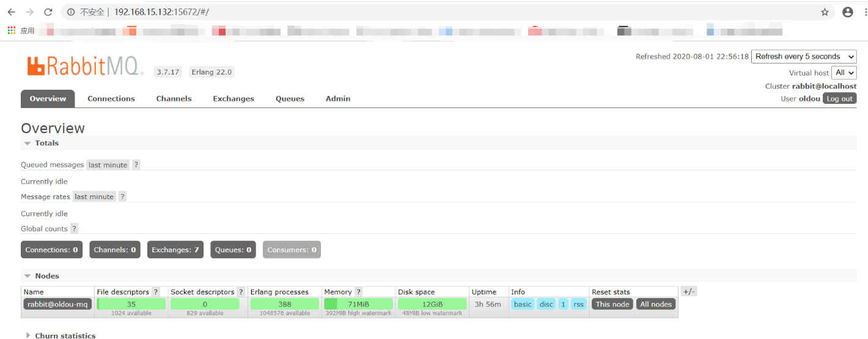Change Message rates last minute range
The image size is (868, 339).
tap(94, 197)
